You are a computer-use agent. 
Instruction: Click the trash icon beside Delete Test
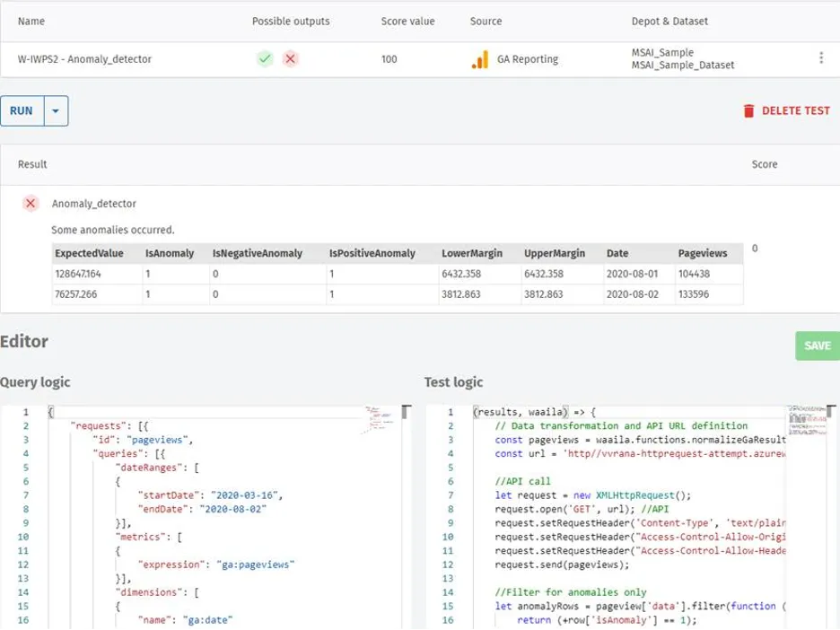click(749, 111)
